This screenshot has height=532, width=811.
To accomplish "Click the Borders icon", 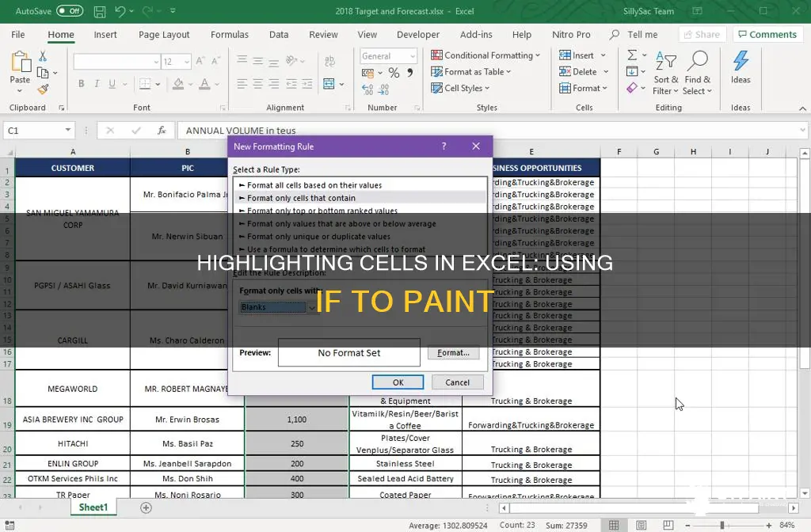I will [146, 84].
